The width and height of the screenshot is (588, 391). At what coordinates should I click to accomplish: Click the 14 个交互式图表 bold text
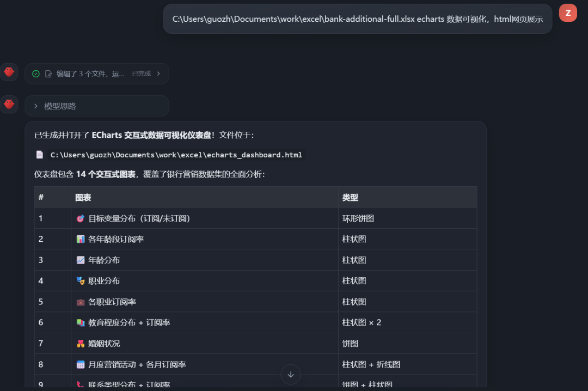point(106,174)
